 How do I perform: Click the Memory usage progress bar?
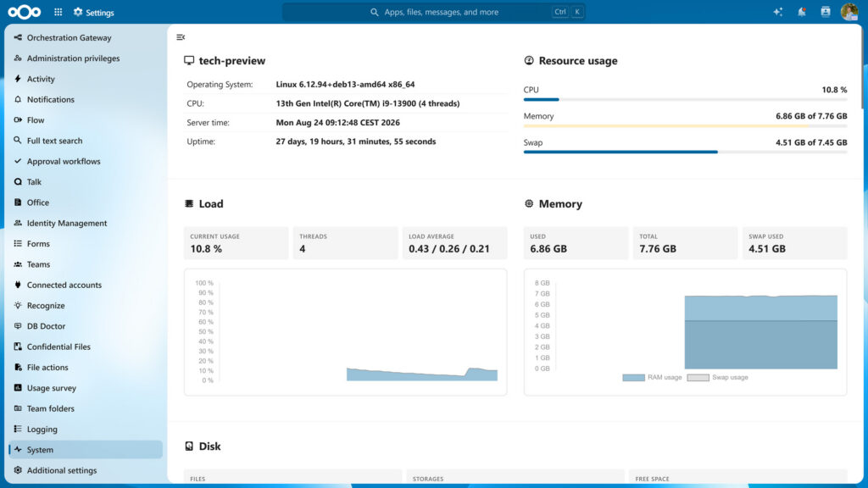(685, 125)
